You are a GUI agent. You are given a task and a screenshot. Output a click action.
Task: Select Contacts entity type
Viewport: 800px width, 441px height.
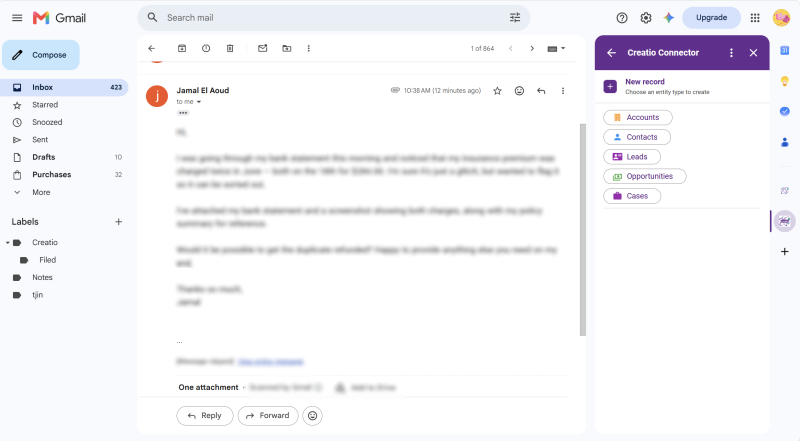tap(637, 137)
